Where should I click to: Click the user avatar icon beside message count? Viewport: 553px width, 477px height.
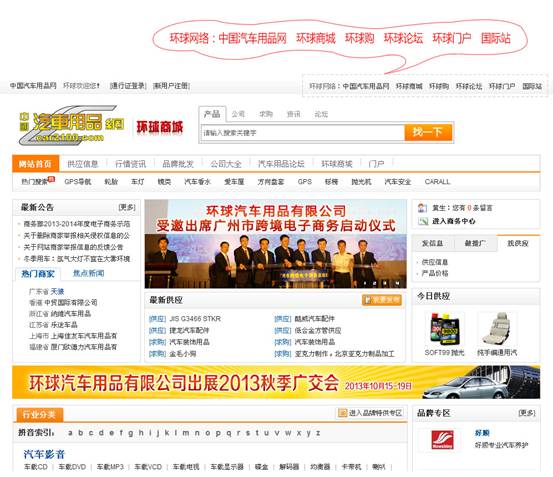(423, 208)
